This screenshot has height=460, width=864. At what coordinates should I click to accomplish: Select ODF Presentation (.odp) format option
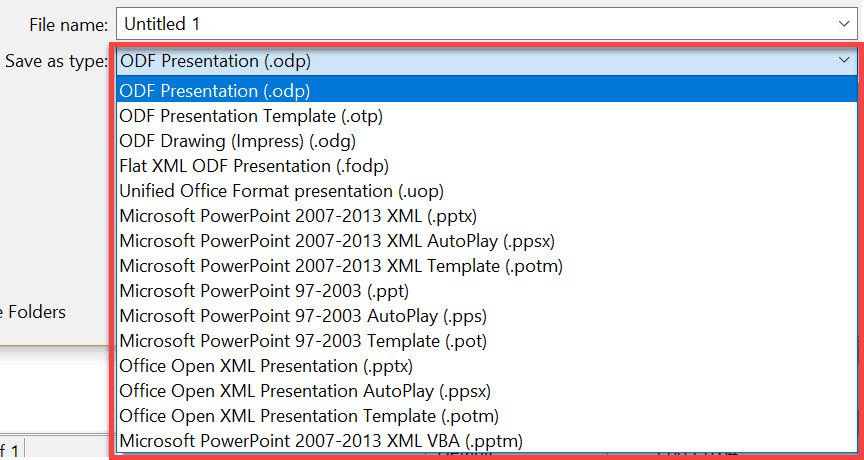pos(487,90)
